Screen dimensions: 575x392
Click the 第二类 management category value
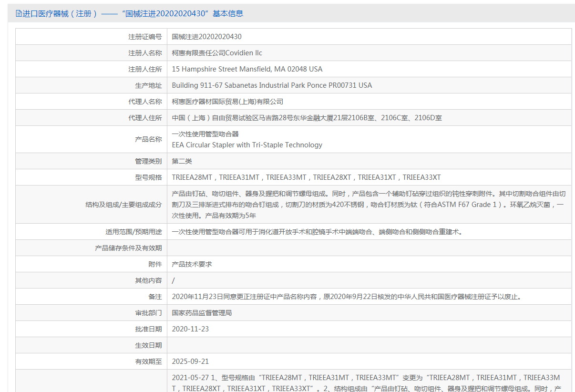[182, 161]
